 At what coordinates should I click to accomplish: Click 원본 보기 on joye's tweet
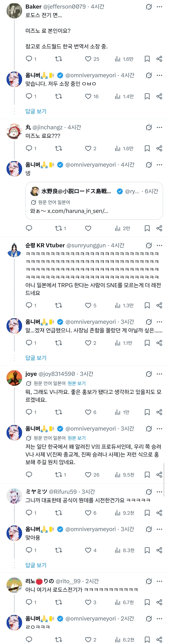[77, 383]
